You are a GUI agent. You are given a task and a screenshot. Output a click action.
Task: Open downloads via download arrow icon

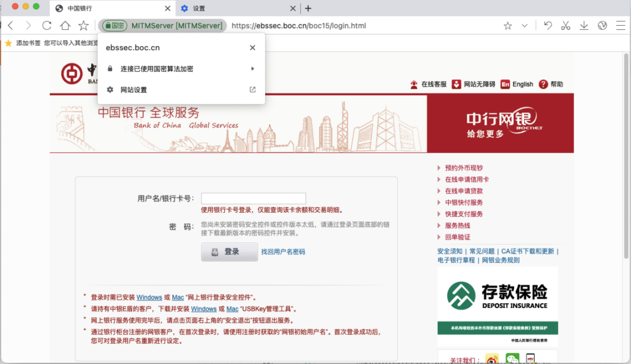tap(584, 26)
